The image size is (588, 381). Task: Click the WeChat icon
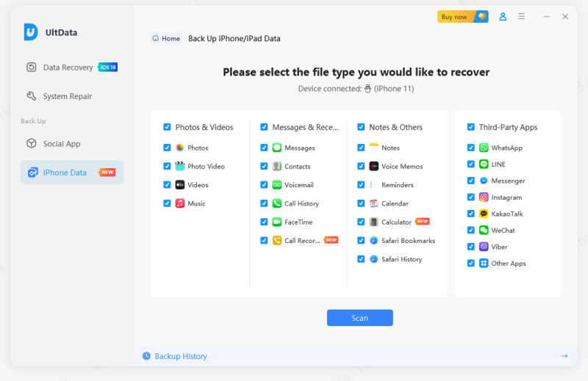click(484, 230)
